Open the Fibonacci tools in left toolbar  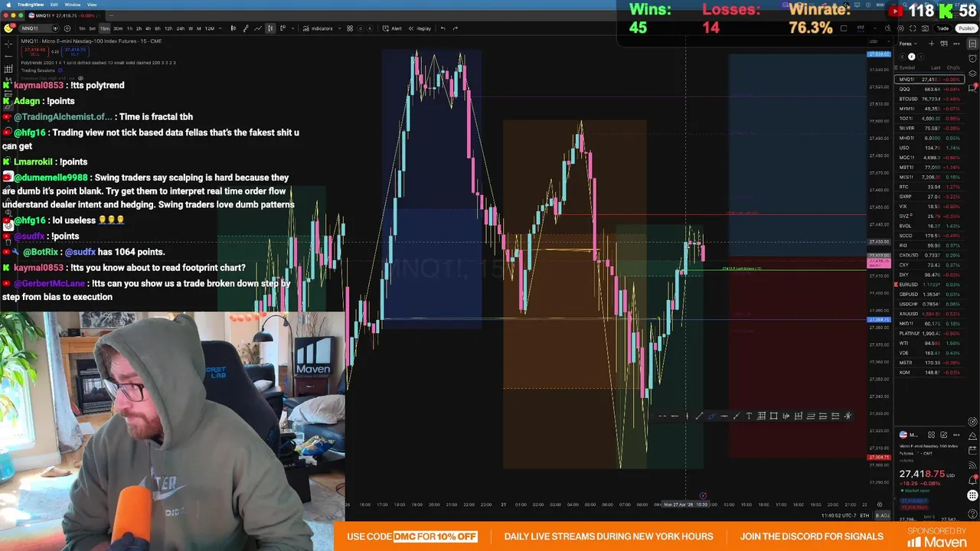click(x=8, y=69)
